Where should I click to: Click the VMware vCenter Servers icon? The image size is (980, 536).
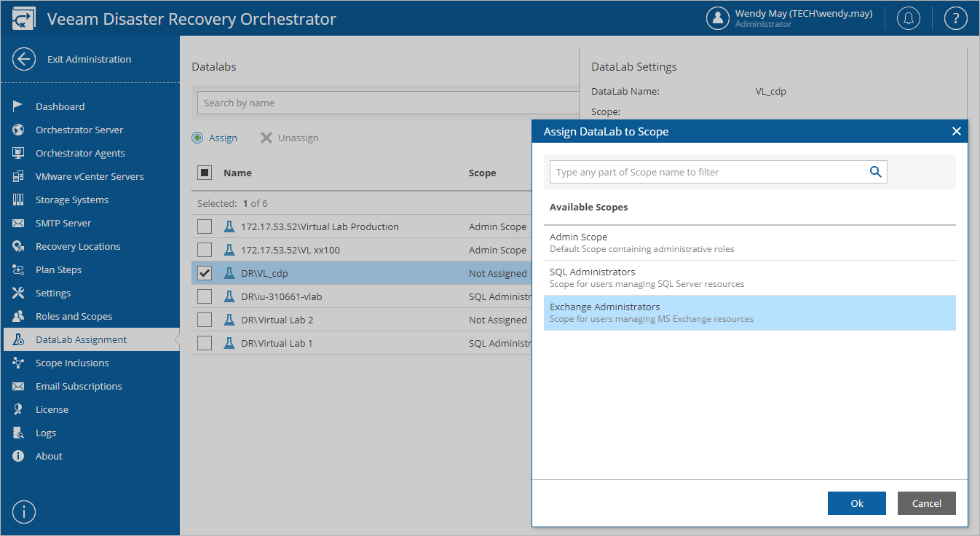[19, 176]
